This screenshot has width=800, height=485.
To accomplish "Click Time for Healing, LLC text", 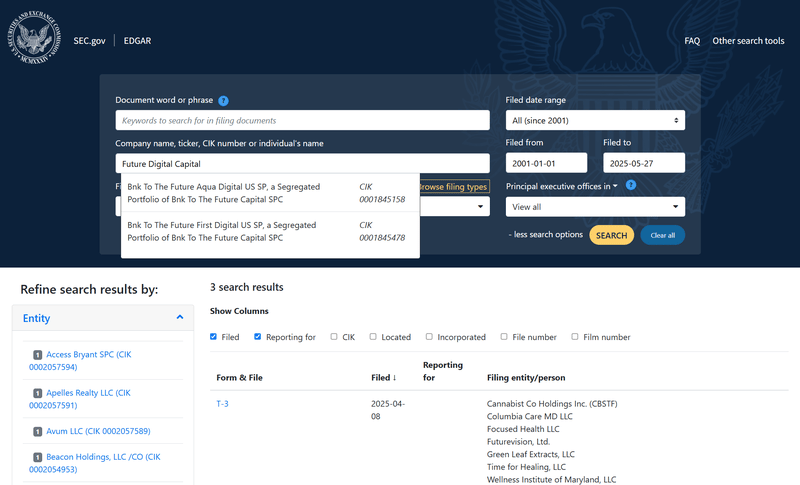I will click(x=526, y=467).
